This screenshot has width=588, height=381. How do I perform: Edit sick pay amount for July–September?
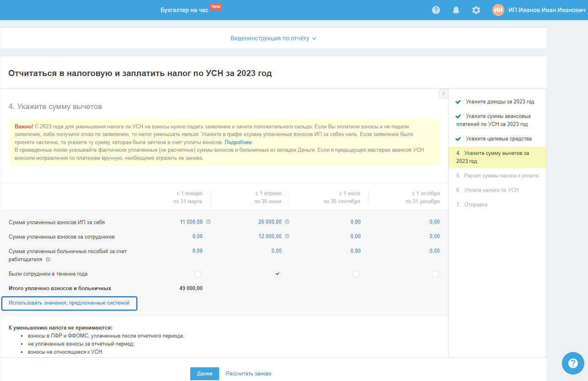356,251
